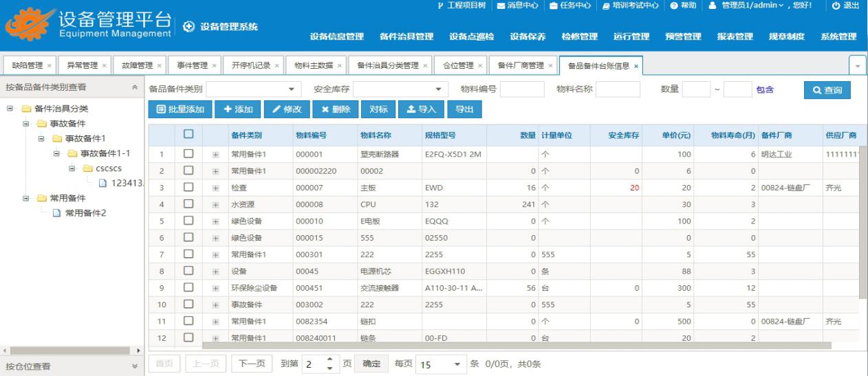Screen dimensions: 868x376
Task: Click the 退出 power icon to log out
Action: click(x=845, y=6)
